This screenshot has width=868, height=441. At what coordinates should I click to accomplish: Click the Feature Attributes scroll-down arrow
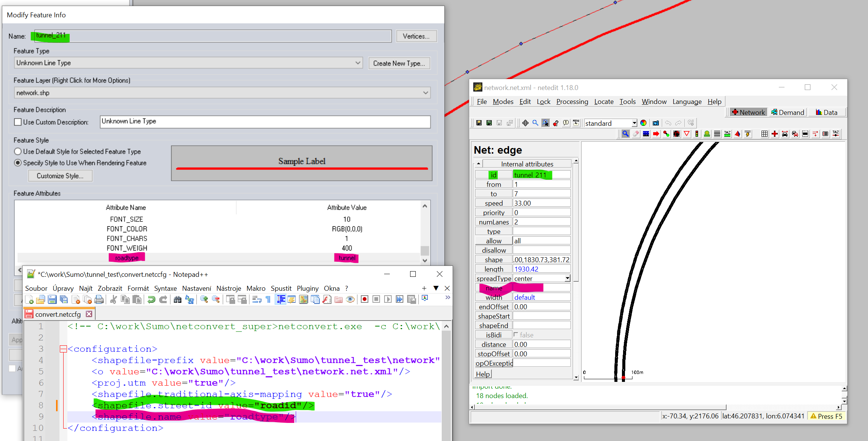[425, 261]
